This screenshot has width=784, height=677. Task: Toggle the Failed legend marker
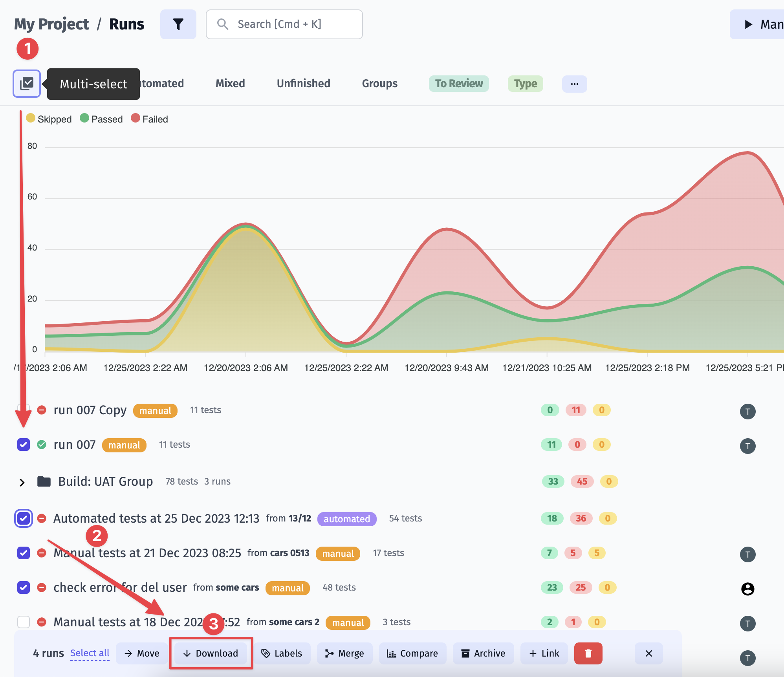coord(136,118)
